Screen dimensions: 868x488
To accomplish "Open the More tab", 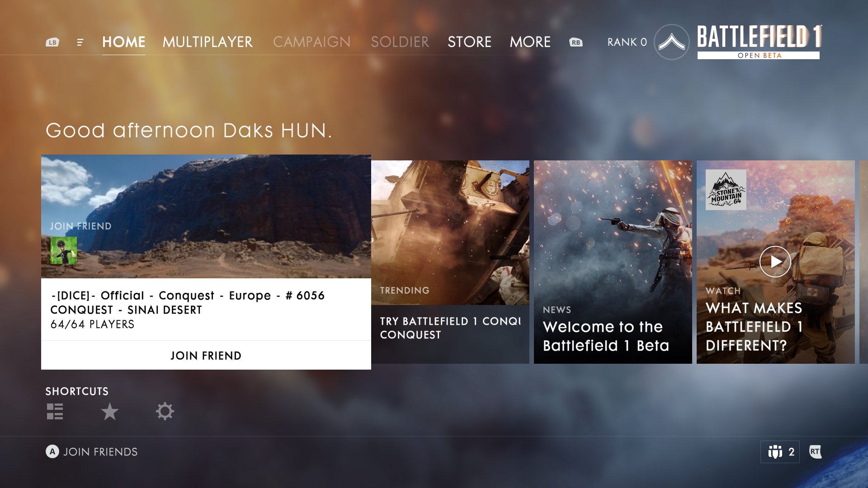I will [530, 42].
